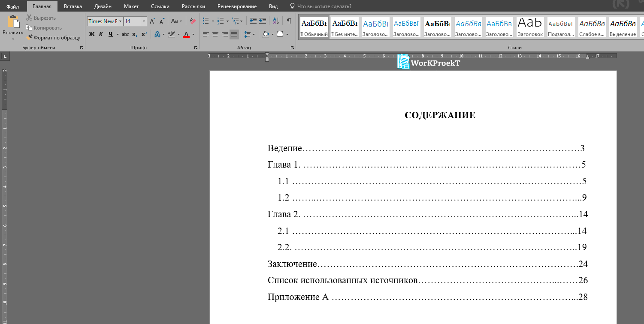Clear all formatting with the eraser icon
Screen dimensions: 644x324
(192, 21)
